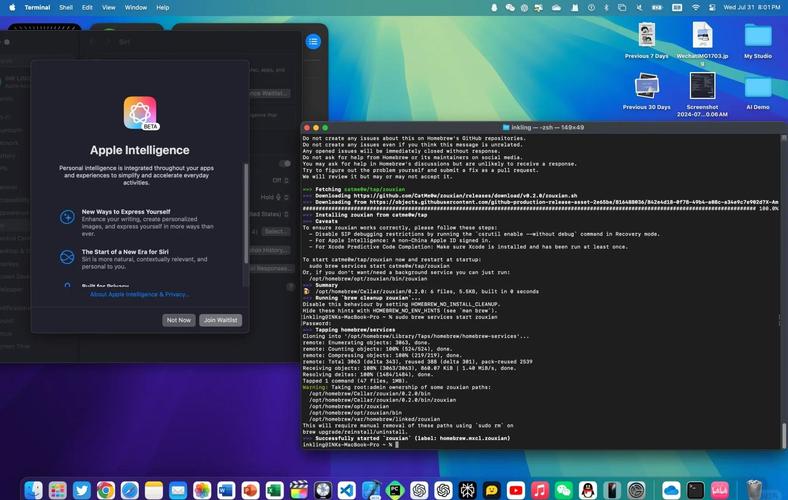This screenshot has height=500, width=788.
Task: Select the Previous 30 Days desktop item
Action: point(646,91)
